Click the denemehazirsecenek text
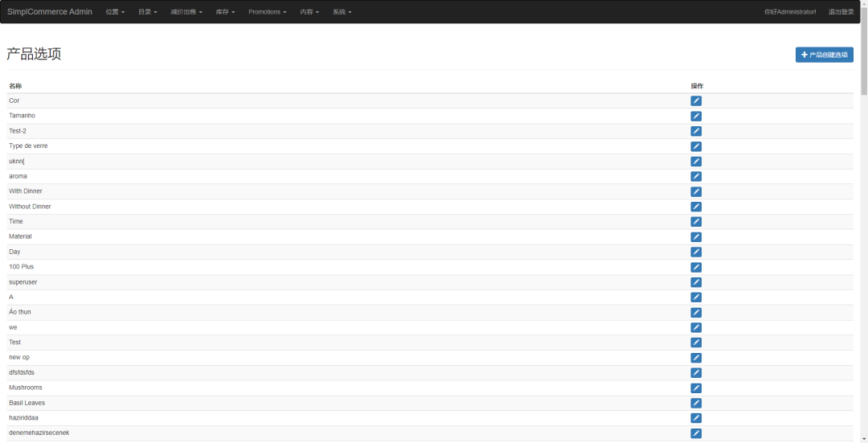 click(x=39, y=433)
